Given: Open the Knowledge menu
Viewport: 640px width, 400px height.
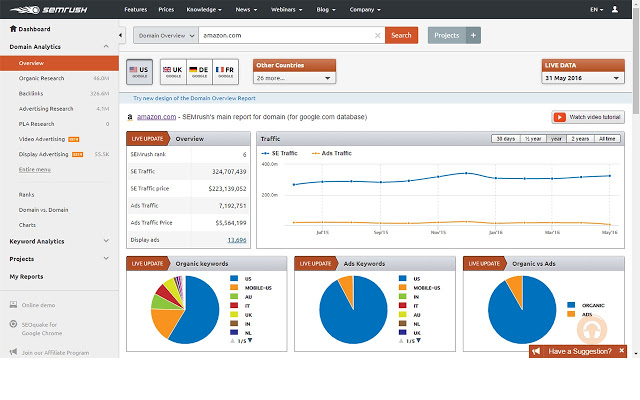Looking at the screenshot, I should pos(204,9).
